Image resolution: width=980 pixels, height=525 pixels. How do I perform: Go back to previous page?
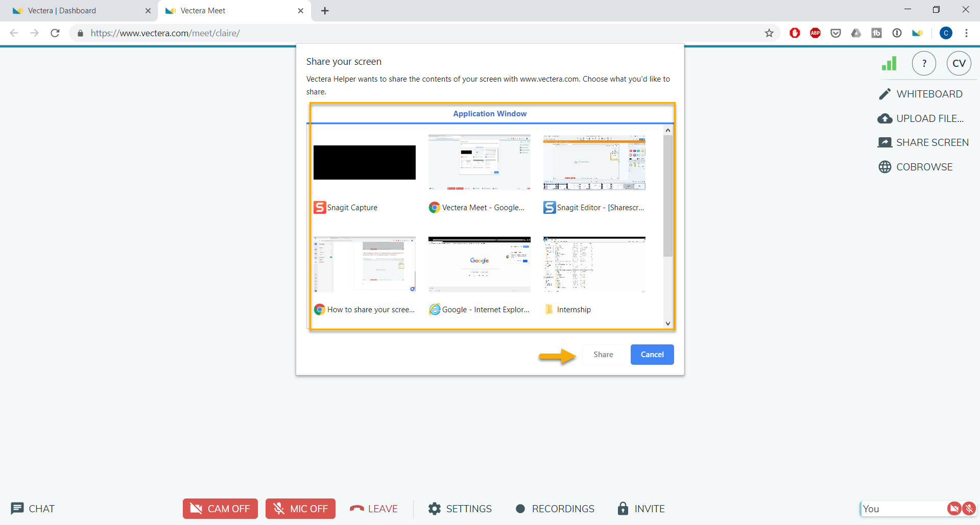pyautogui.click(x=14, y=33)
